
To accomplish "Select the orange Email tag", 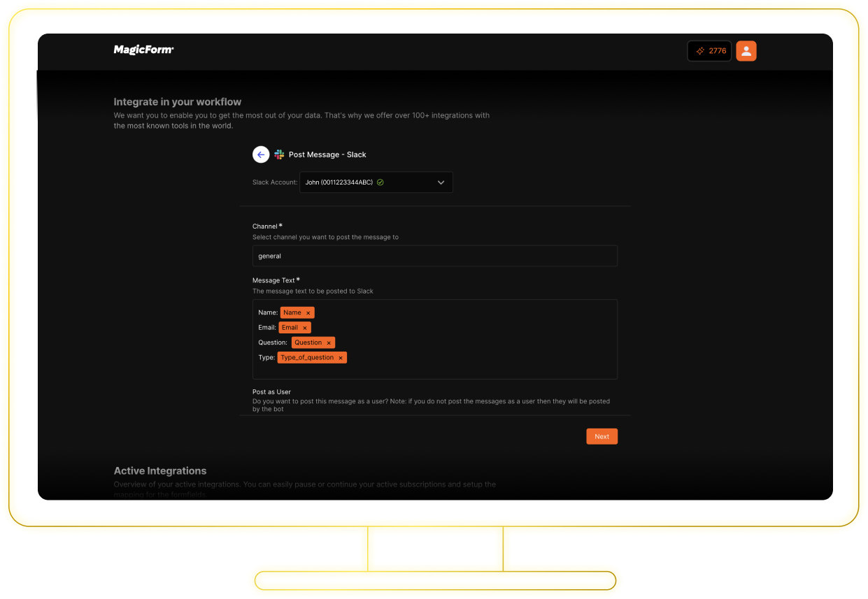I will pyautogui.click(x=295, y=327).
